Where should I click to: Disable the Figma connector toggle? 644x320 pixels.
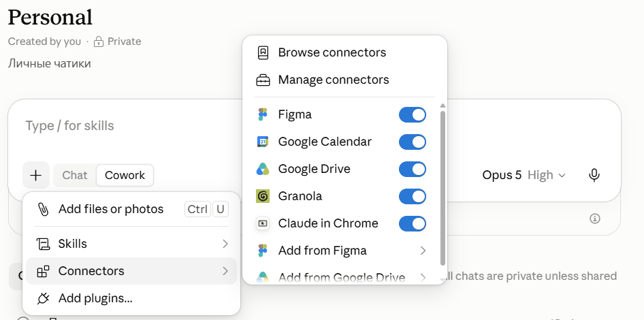413,114
